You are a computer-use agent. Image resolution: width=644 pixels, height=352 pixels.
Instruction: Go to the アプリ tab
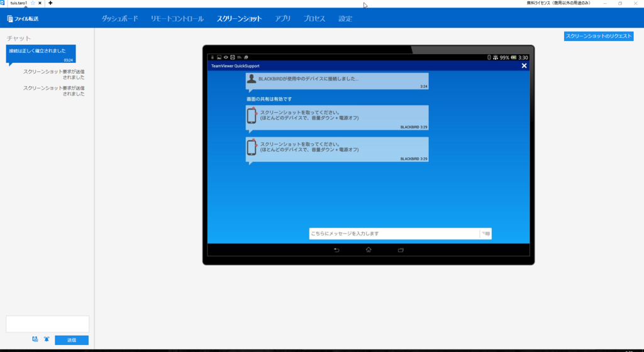[x=282, y=18]
